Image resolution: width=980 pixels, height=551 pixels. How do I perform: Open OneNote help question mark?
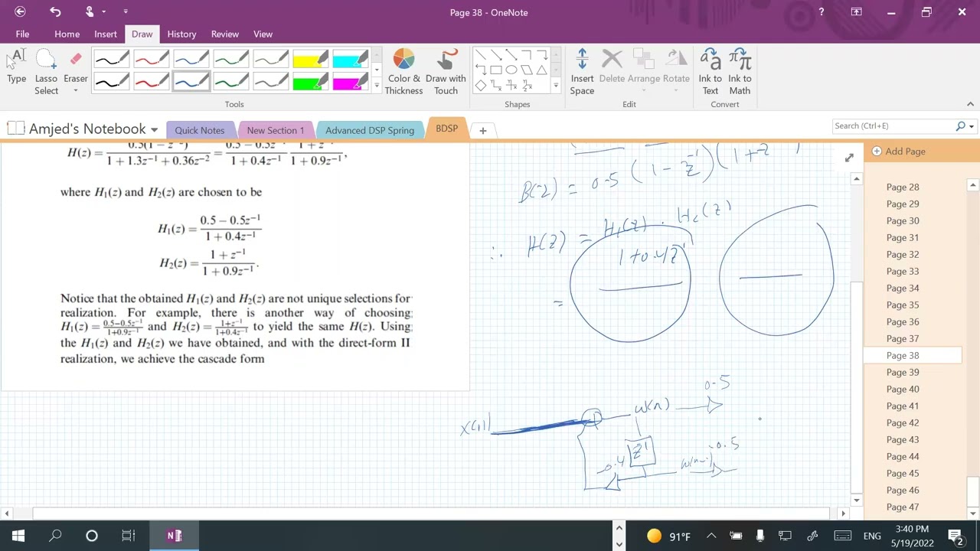pyautogui.click(x=821, y=12)
